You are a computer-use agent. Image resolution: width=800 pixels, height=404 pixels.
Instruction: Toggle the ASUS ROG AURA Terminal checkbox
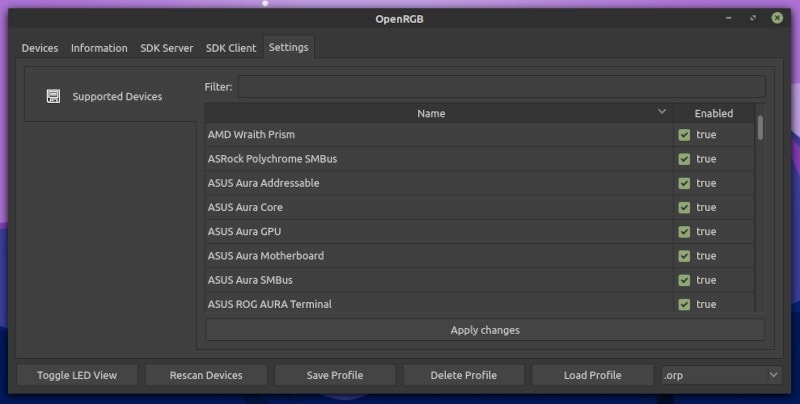(684, 304)
